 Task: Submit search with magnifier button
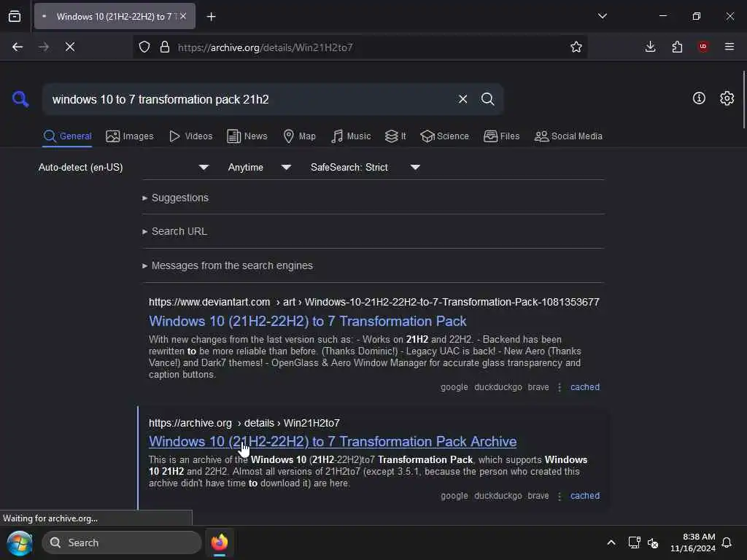(x=487, y=99)
